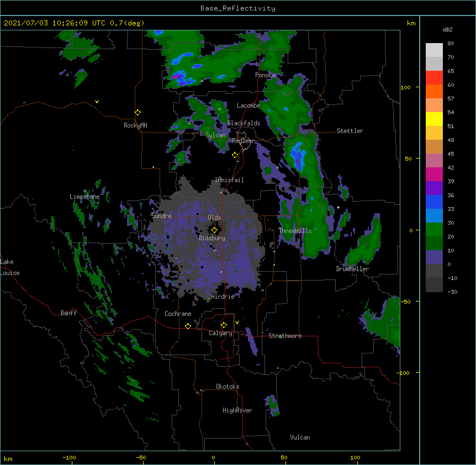Click the Strathmore label
Viewport: 476px width, 465px height.
tap(285, 336)
